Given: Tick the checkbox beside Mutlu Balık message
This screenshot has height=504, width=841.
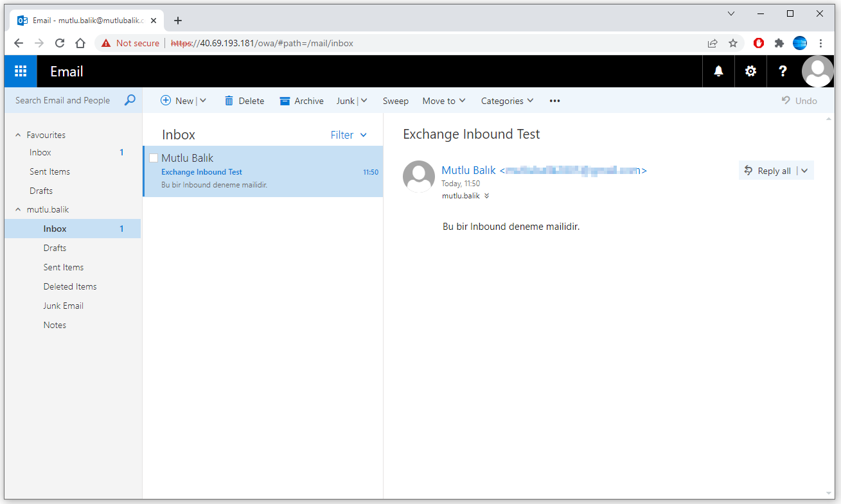Looking at the screenshot, I should [x=154, y=158].
